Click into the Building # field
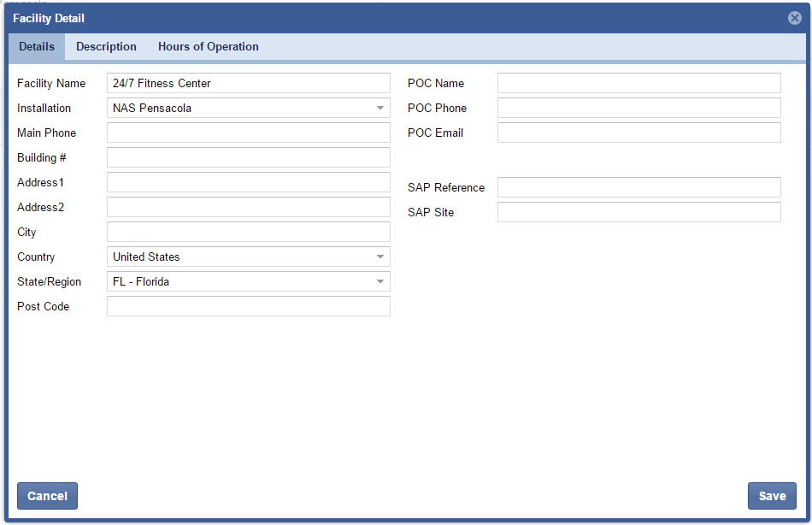This screenshot has width=812, height=525. point(248,157)
